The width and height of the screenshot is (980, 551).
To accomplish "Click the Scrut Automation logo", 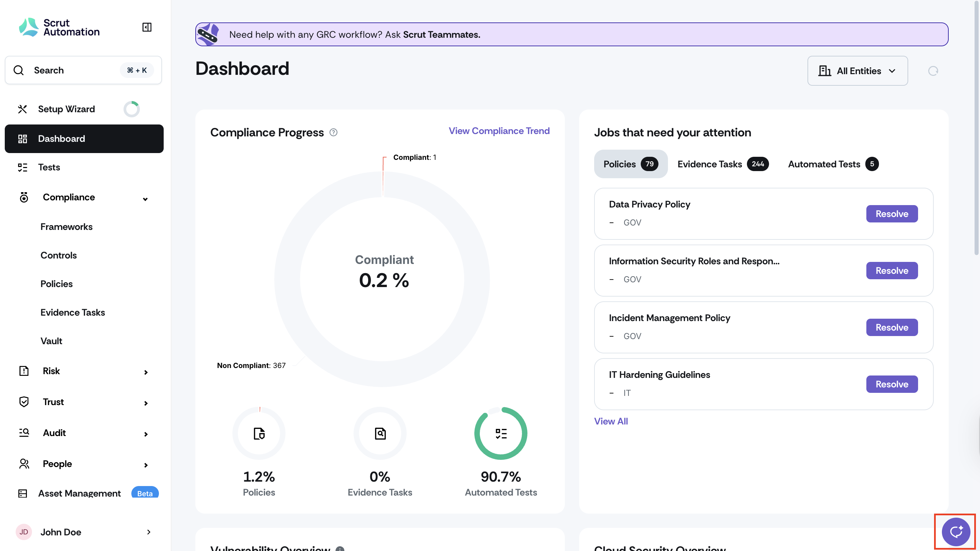I will pos(59,27).
